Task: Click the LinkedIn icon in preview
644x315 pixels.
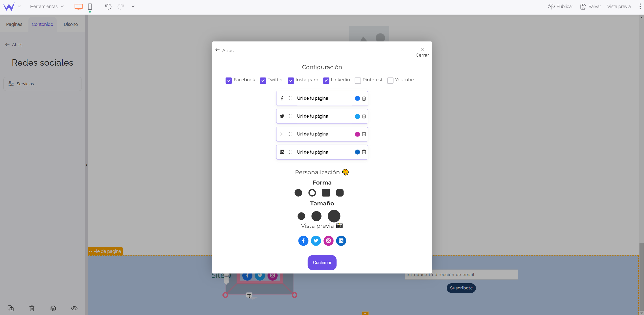Action: click(341, 241)
